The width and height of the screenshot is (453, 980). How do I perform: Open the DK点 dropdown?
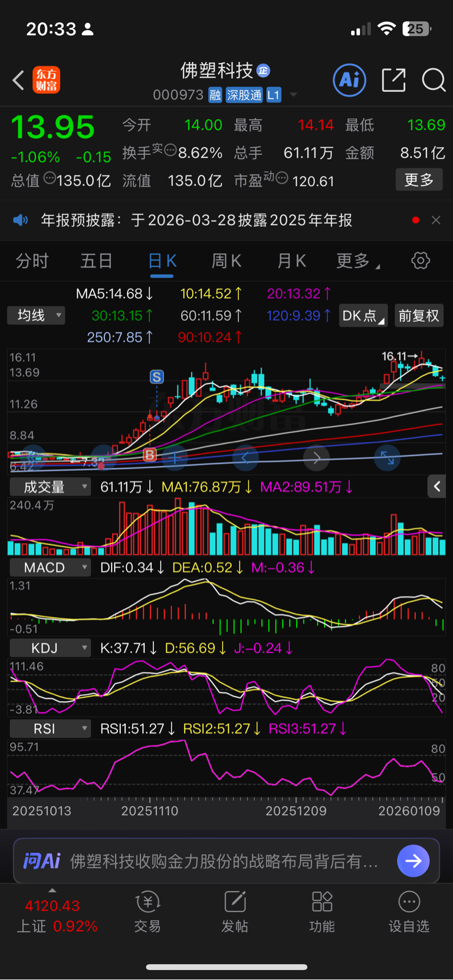coord(363,316)
